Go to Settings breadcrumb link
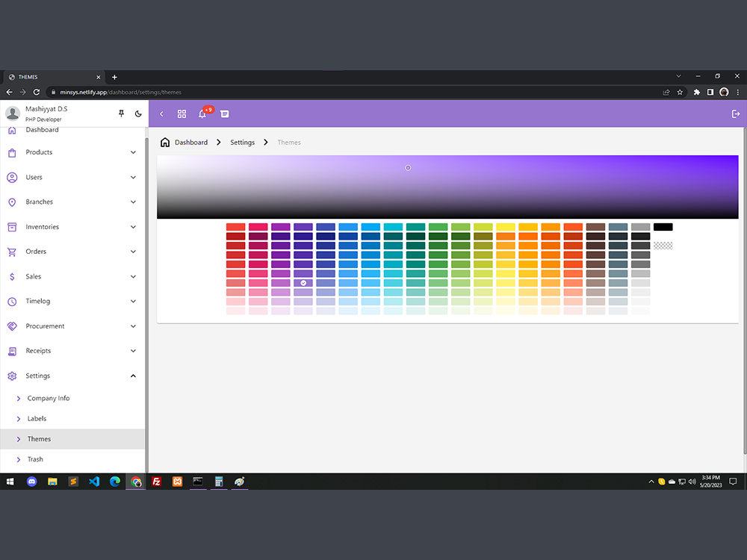747x560 pixels. point(242,143)
